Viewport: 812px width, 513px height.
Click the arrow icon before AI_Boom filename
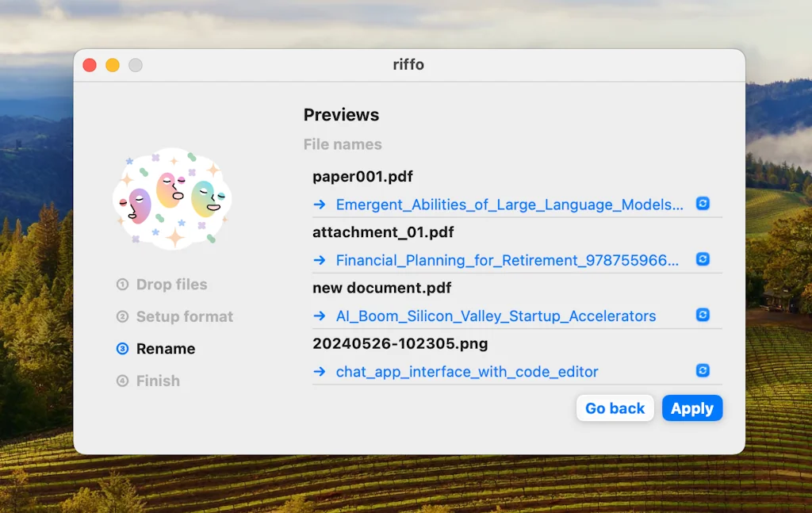click(x=320, y=316)
